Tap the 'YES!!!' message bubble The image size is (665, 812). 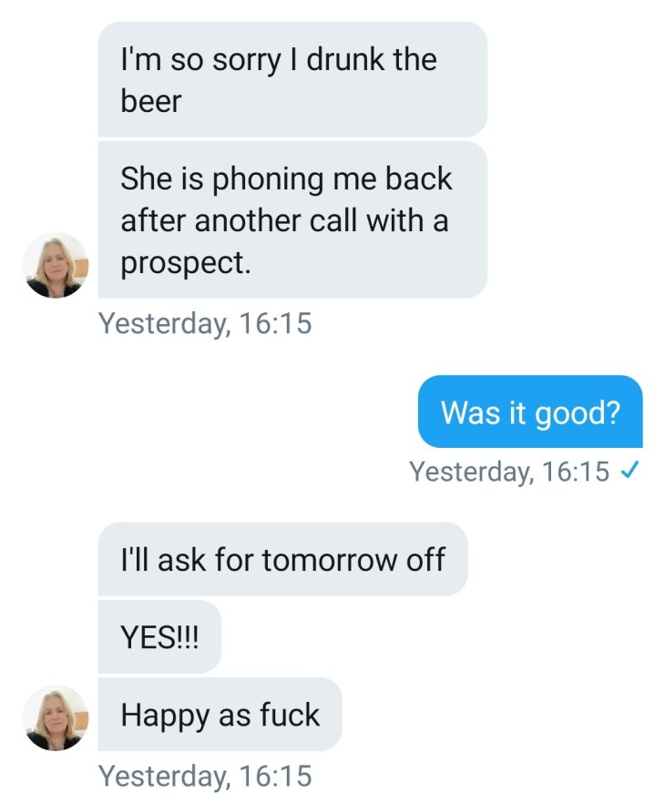click(x=159, y=637)
